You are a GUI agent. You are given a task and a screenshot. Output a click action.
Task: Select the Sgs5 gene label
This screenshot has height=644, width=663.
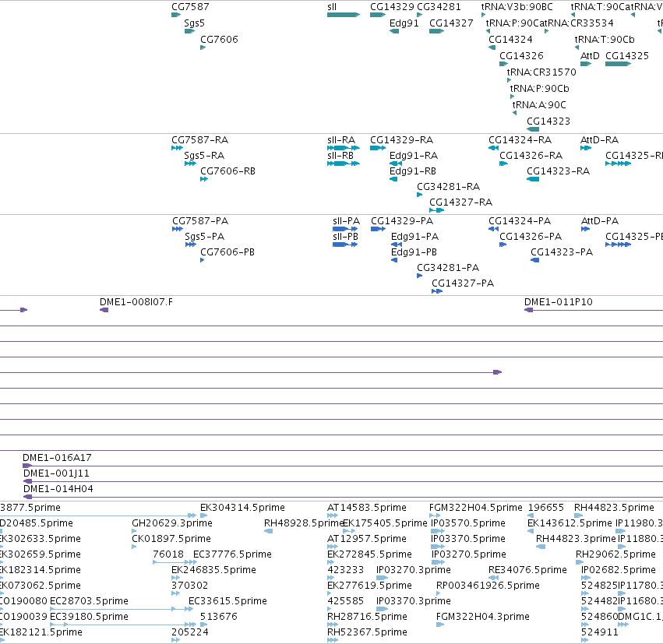pos(195,23)
